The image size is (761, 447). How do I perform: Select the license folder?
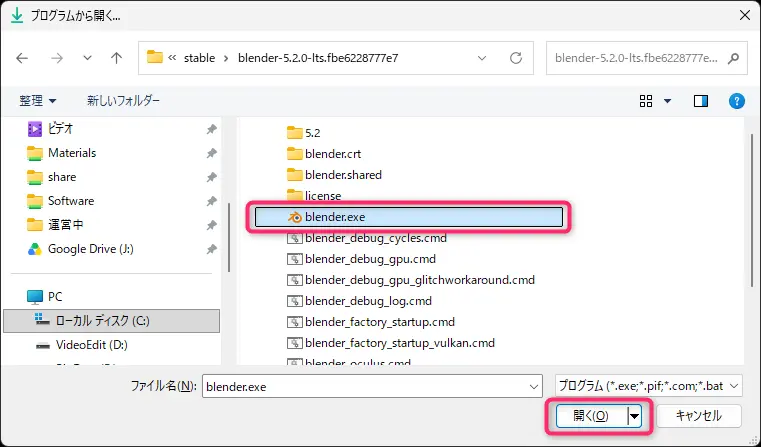[x=323, y=196]
